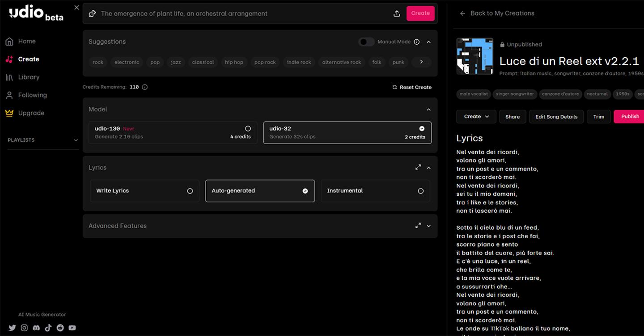Viewport: 644px width, 336px height.
Task: Collapse the Playlists sidebar section
Action: click(x=76, y=140)
